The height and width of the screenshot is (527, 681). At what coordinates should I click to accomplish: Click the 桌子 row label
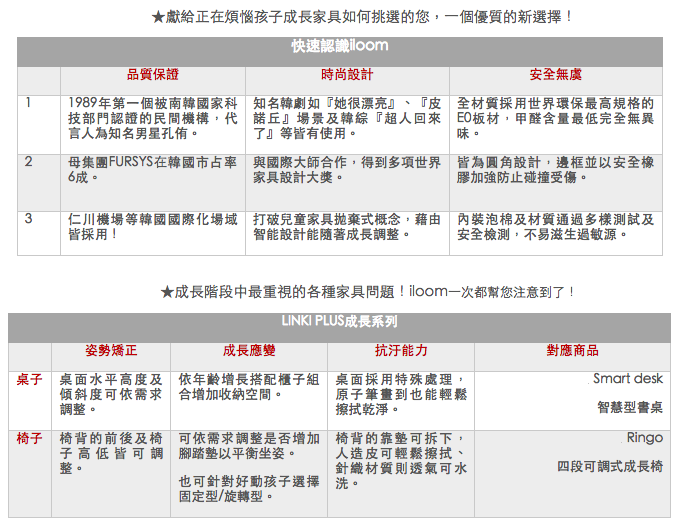(x=30, y=379)
